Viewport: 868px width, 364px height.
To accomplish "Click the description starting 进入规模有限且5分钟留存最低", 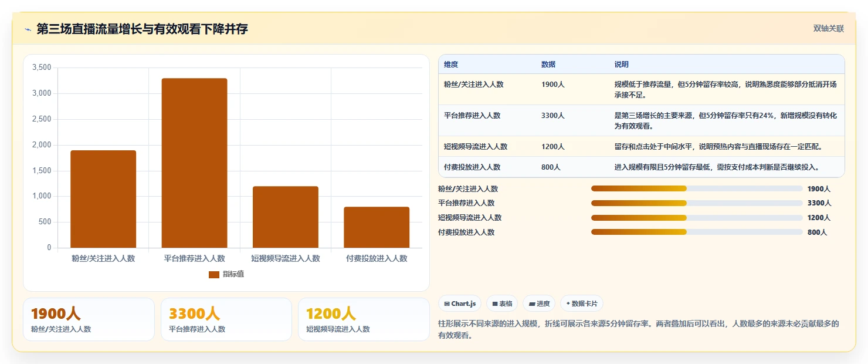I will (717, 167).
